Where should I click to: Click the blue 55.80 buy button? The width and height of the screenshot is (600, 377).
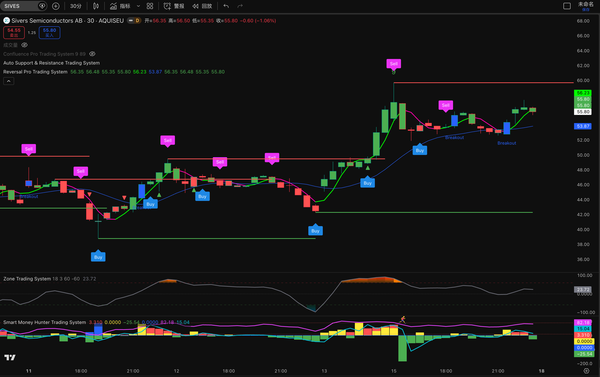[x=49, y=33]
